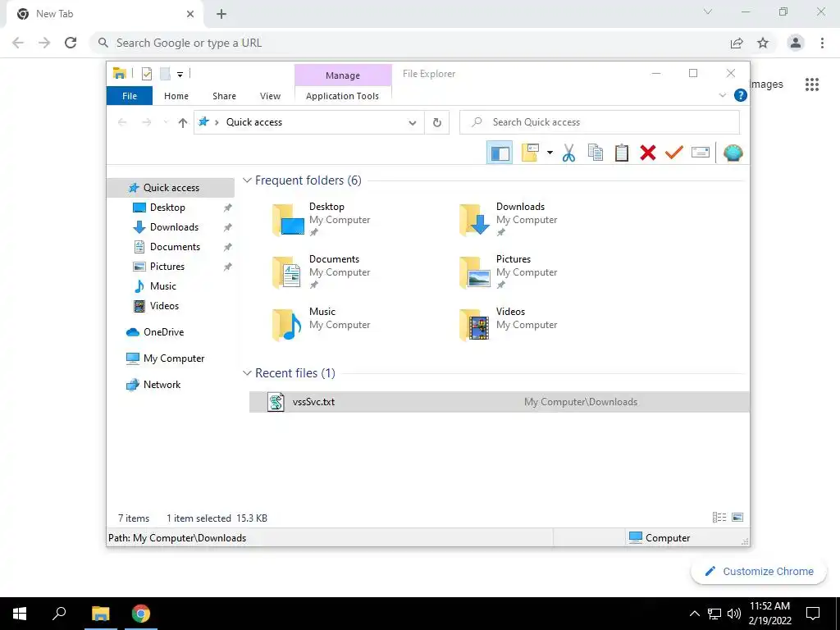Click the teal shell icon in toolbar

point(733,153)
